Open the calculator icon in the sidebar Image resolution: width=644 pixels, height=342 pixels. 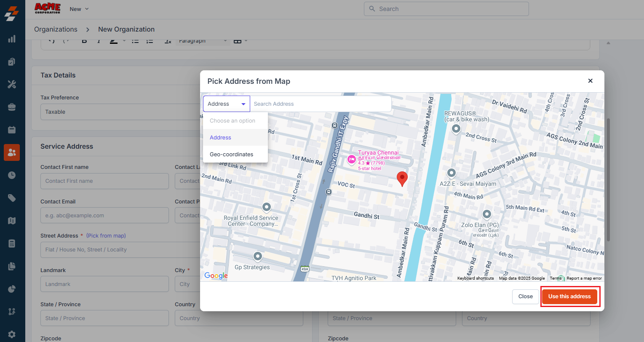[x=12, y=243]
